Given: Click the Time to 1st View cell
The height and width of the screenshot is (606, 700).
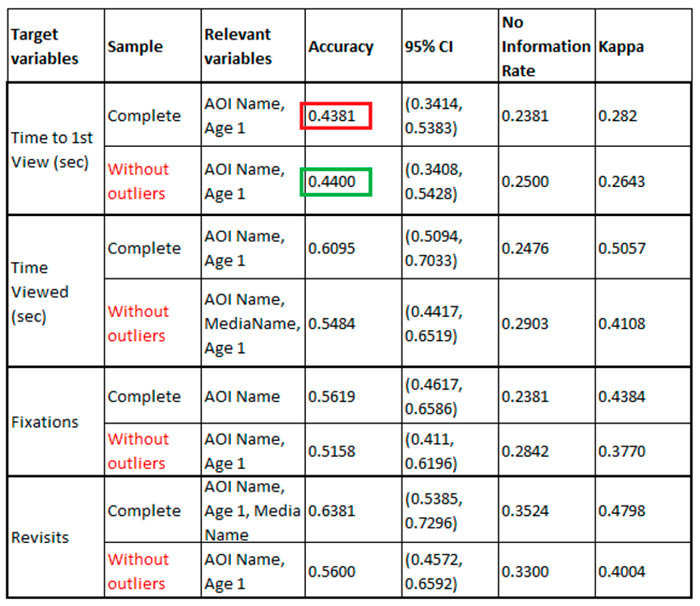Looking at the screenshot, I should point(51,149).
